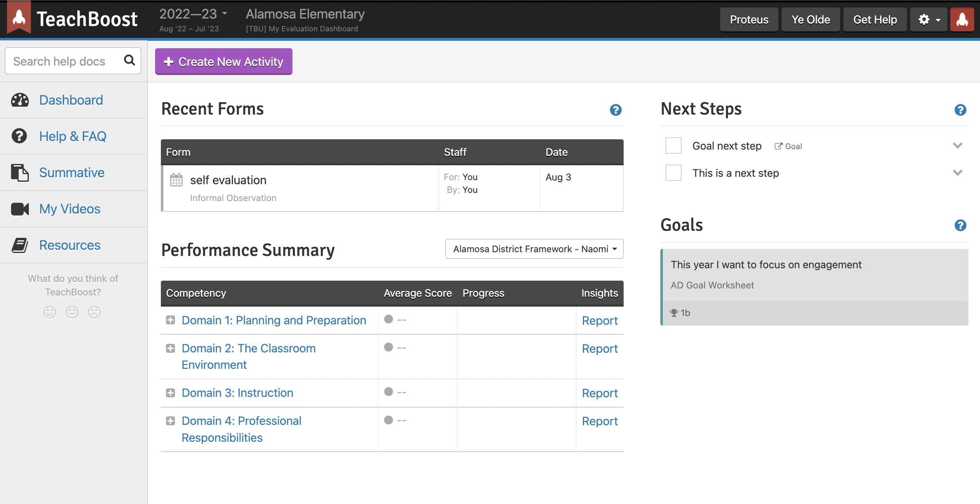Select the neutral face feedback icon
980x504 pixels.
(72, 312)
